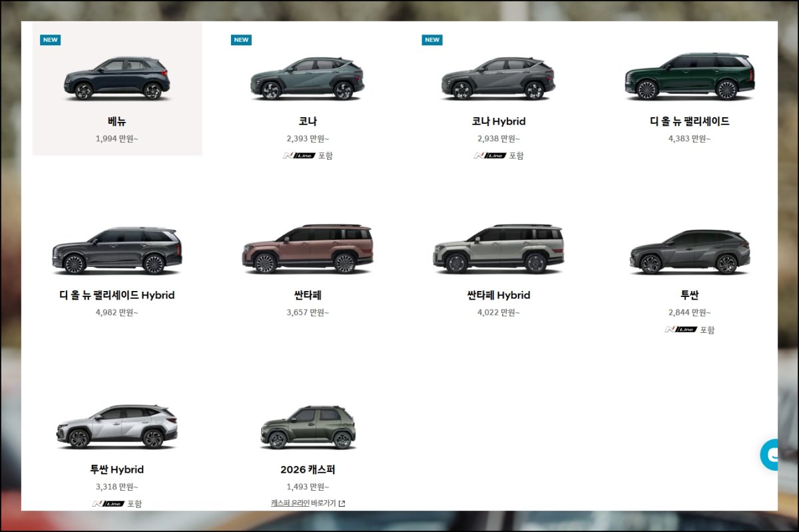Open the 코나 model title
The width and height of the screenshot is (799, 532).
point(308,121)
